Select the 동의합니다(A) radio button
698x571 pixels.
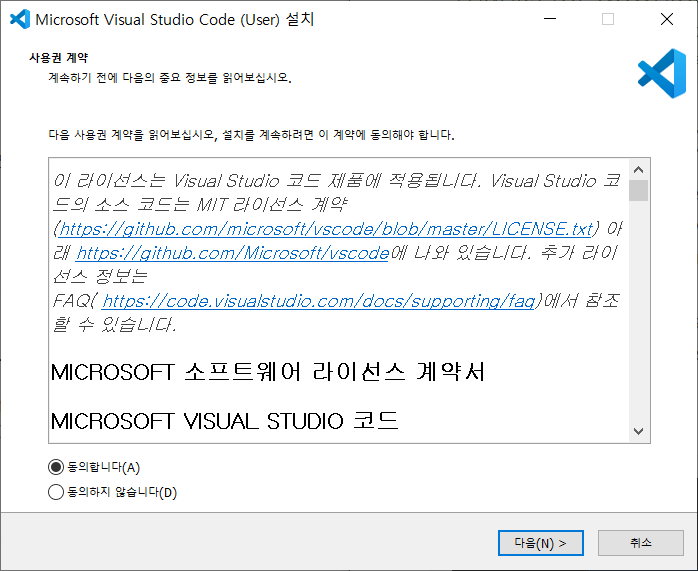click(x=94, y=467)
